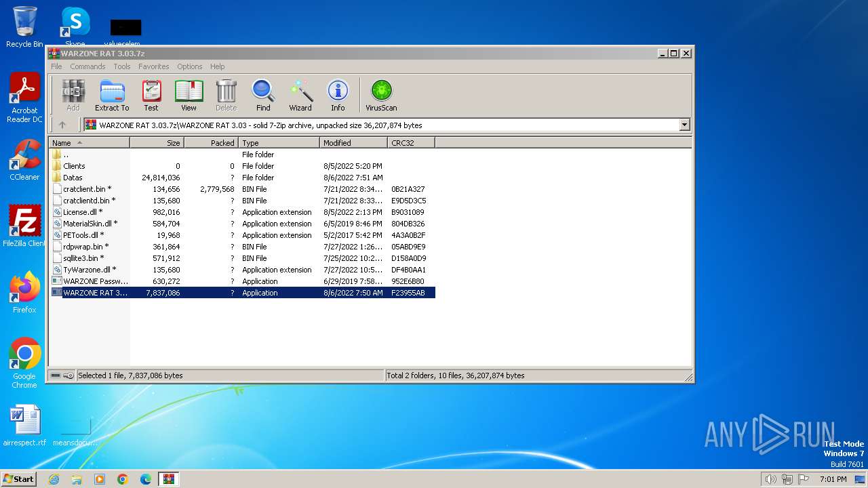The width and height of the screenshot is (868, 488).
Task: Open the File menu
Action: [x=56, y=66]
